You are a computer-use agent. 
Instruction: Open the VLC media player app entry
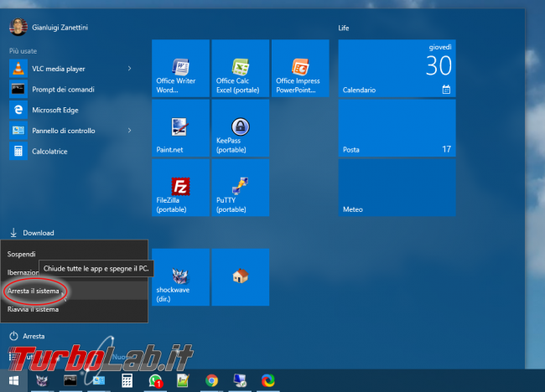pos(71,69)
